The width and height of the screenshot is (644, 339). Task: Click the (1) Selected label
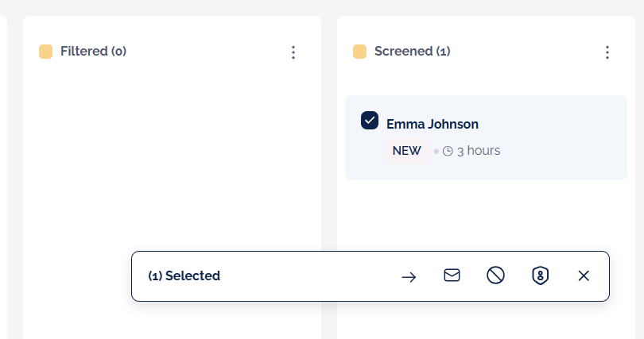point(184,276)
